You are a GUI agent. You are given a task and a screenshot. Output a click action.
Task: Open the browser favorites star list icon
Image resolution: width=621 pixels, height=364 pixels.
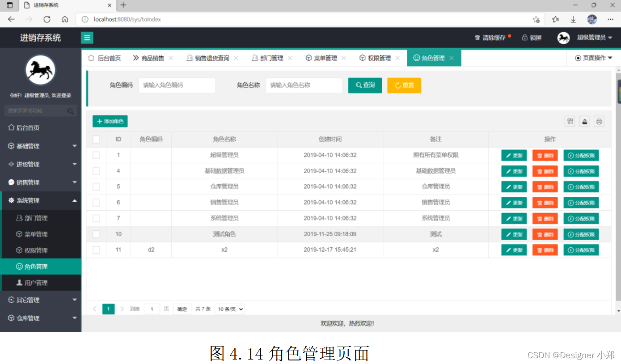pyautogui.click(x=555, y=19)
